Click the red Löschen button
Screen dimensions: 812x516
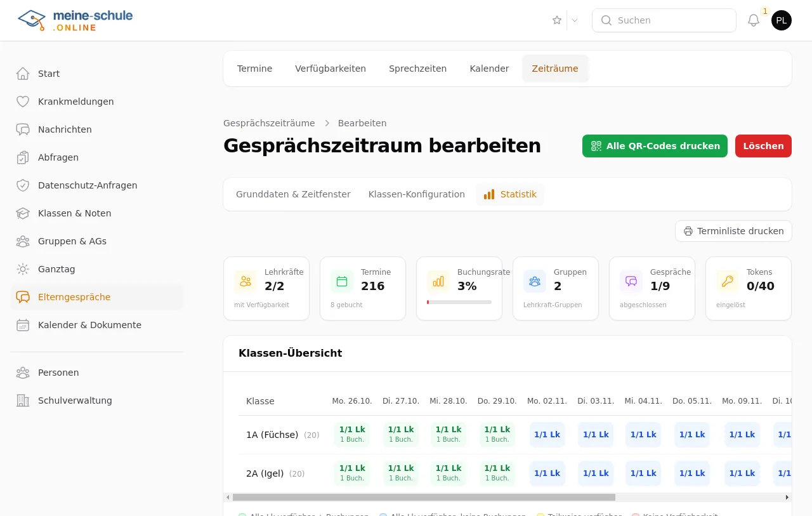[763, 146]
